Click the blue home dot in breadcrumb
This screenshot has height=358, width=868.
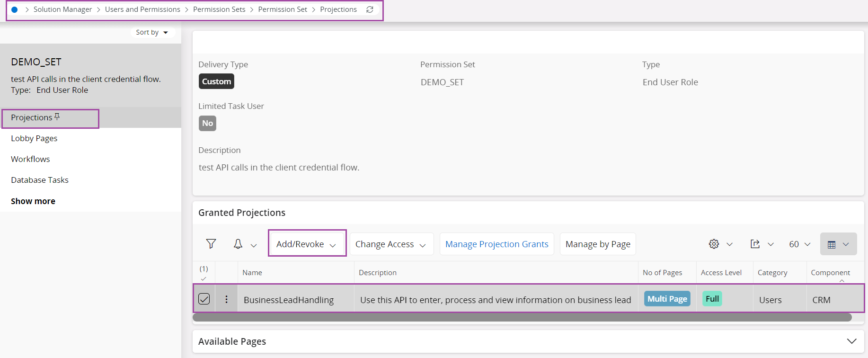click(15, 9)
